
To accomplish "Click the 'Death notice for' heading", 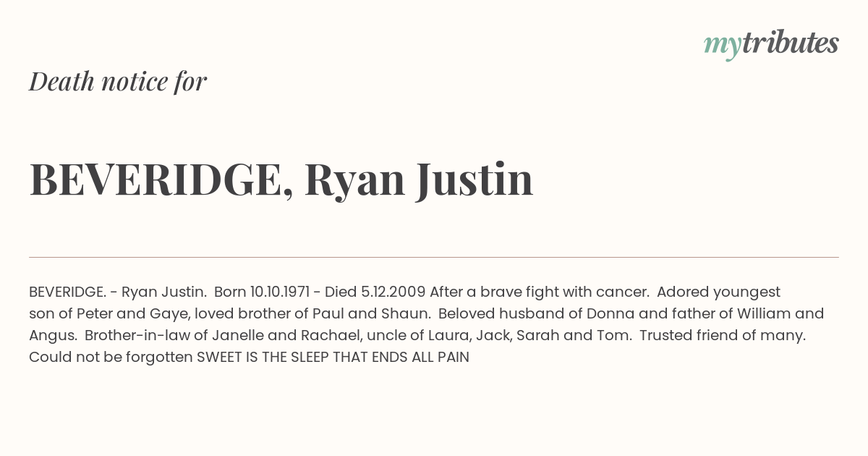I will click(x=118, y=82).
